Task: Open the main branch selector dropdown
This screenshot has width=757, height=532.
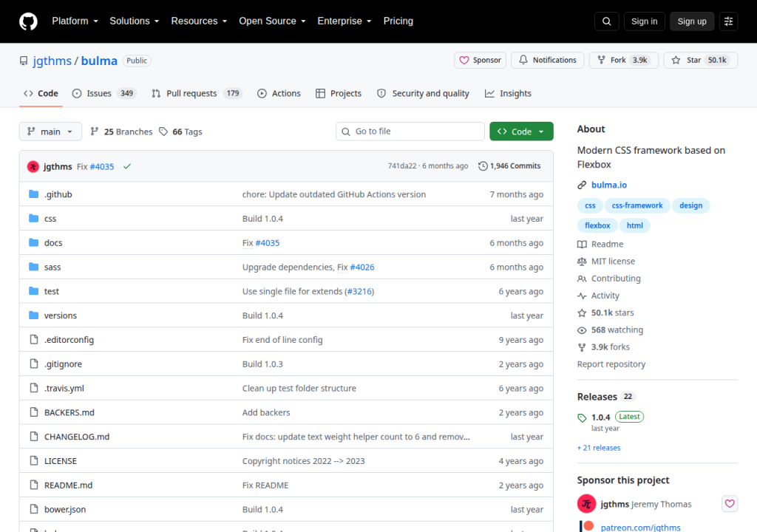Action: click(x=50, y=132)
